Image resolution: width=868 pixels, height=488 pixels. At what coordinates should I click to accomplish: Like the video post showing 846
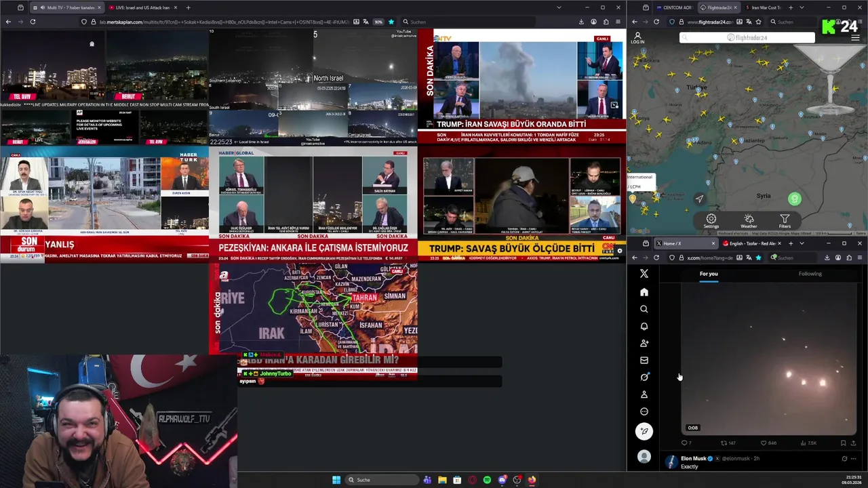768,443
